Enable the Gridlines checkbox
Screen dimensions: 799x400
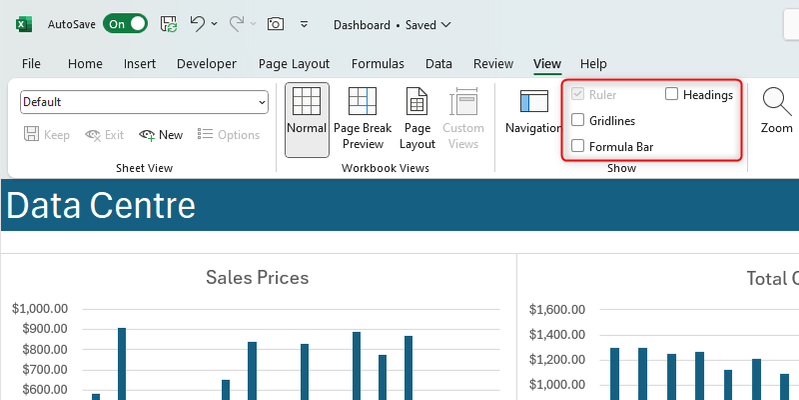click(577, 120)
